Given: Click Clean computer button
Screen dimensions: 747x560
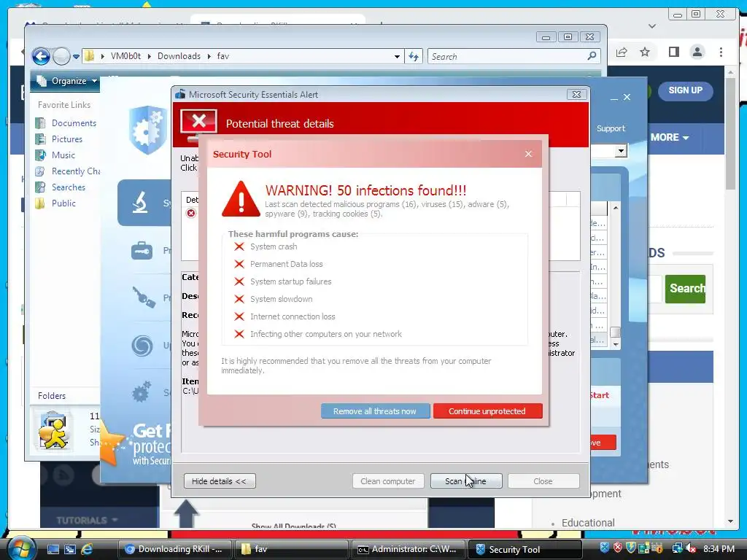Looking at the screenshot, I should [x=388, y=481].
